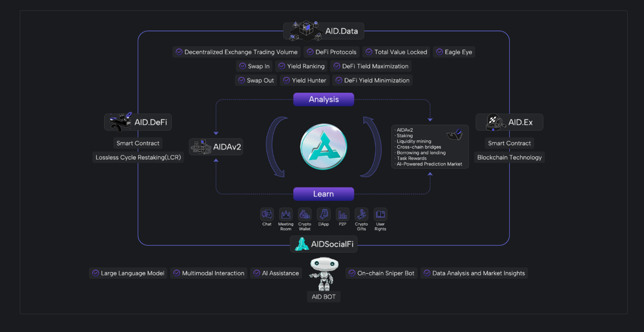Click the AIDSocialFi header label
Screen dimensions: 644x332
tap(324, 244)
